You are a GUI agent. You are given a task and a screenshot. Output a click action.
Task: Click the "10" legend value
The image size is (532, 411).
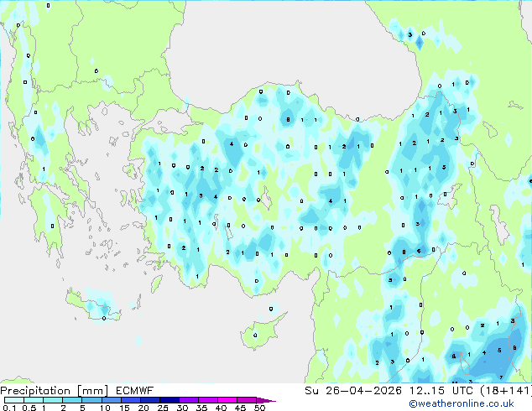(x=105, y=408)
